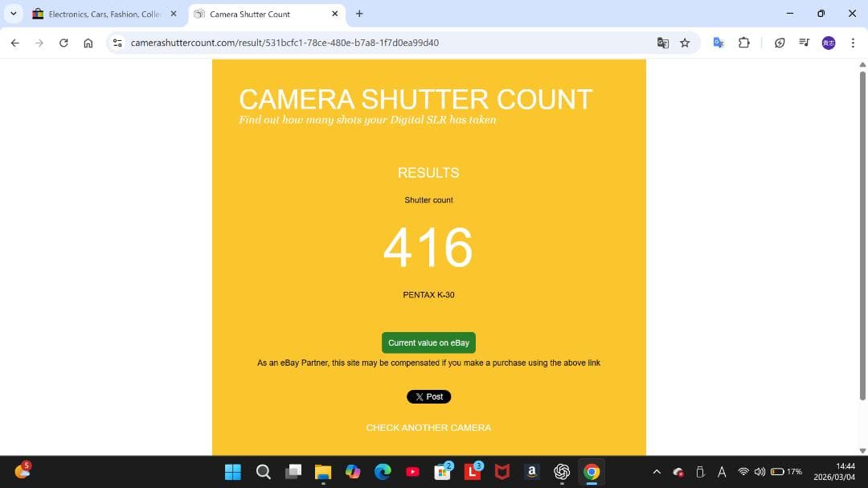Close the Camera Shutter Count tab
This screenshot has width=868, height=488.
335,14
